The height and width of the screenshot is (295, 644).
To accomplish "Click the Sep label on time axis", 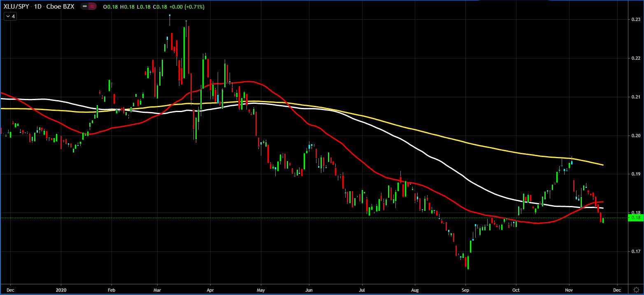I will tap(465, 290).
